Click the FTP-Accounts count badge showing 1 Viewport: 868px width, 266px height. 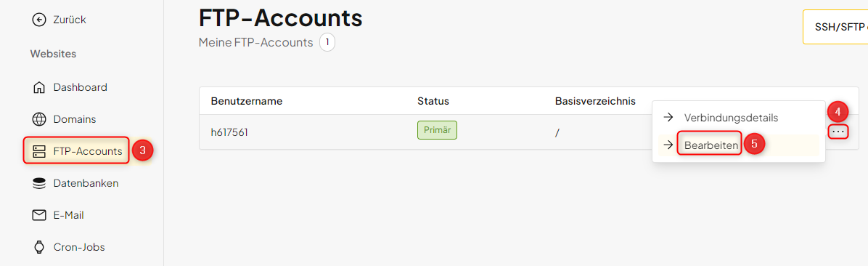[x=327, y=42]
